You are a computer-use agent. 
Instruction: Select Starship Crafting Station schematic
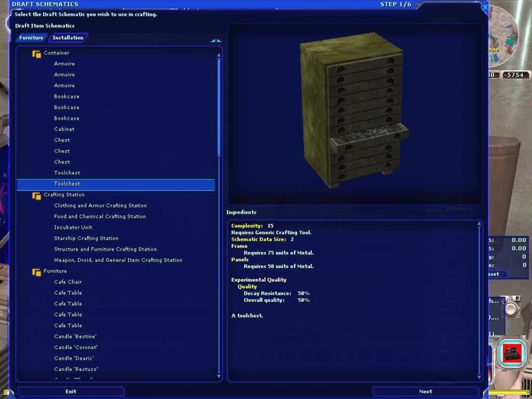click(x=86, y=238)
